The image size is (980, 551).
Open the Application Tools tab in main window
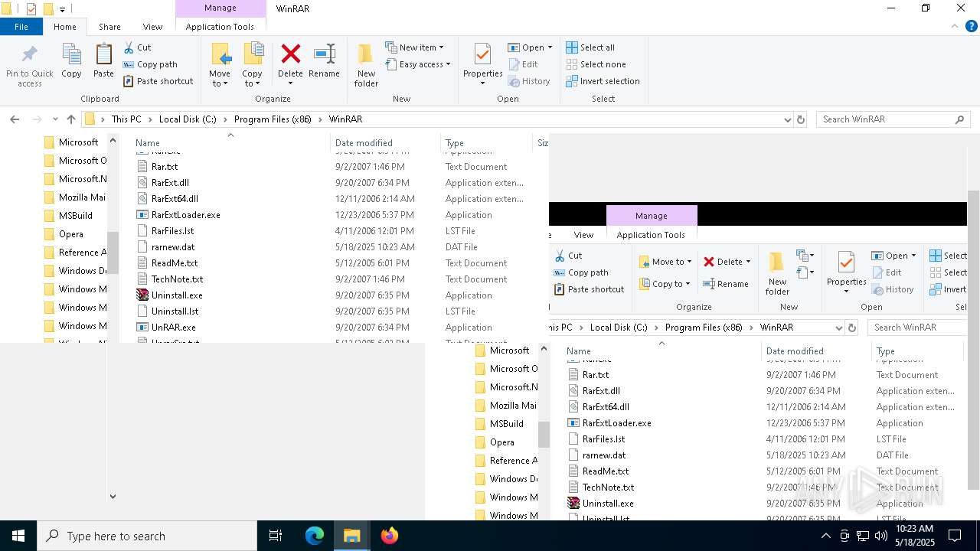[x=220, y=27]
